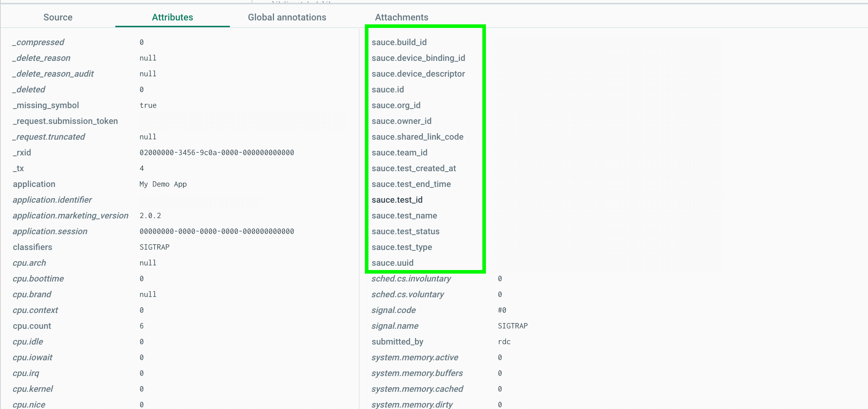Expand application.session value field
This screenshot has width=868, height=409.
(x=216, y=231)
